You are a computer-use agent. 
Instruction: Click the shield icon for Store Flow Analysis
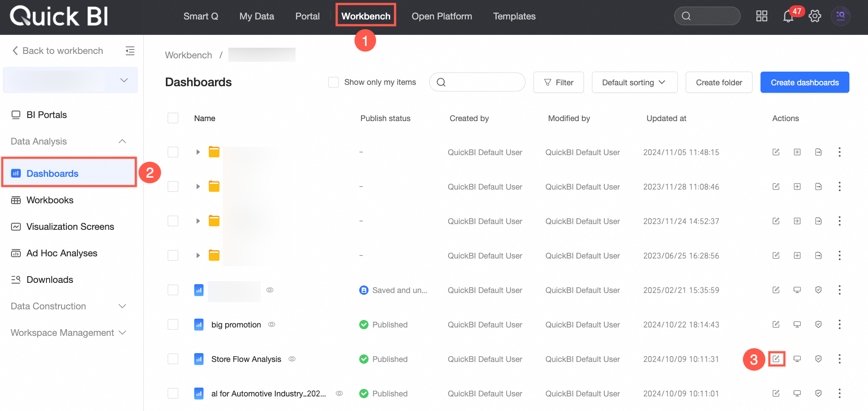[818, 359]
